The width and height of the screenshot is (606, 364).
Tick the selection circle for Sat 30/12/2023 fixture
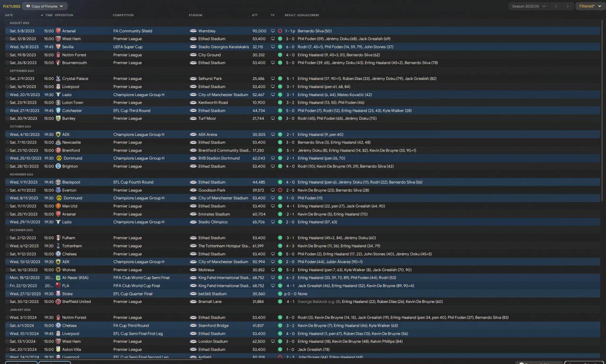(x=7, y=302)
